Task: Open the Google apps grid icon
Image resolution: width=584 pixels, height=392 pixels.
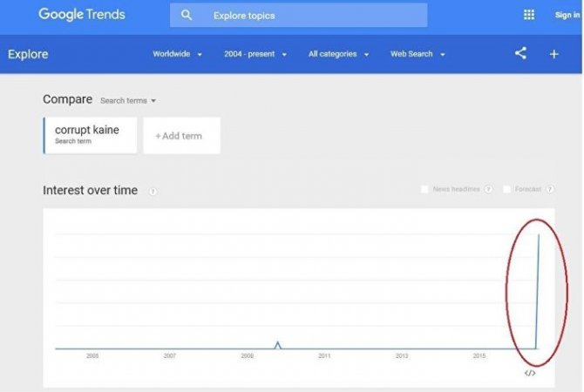Action: pyautogui.click(x=529, y=15)
